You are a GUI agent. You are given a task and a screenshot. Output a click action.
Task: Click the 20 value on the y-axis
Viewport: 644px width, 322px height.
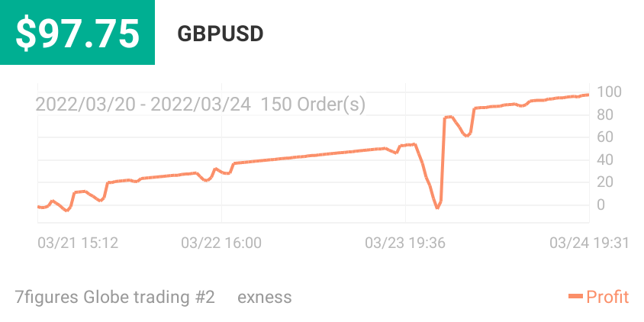click(x=605, y=182)
